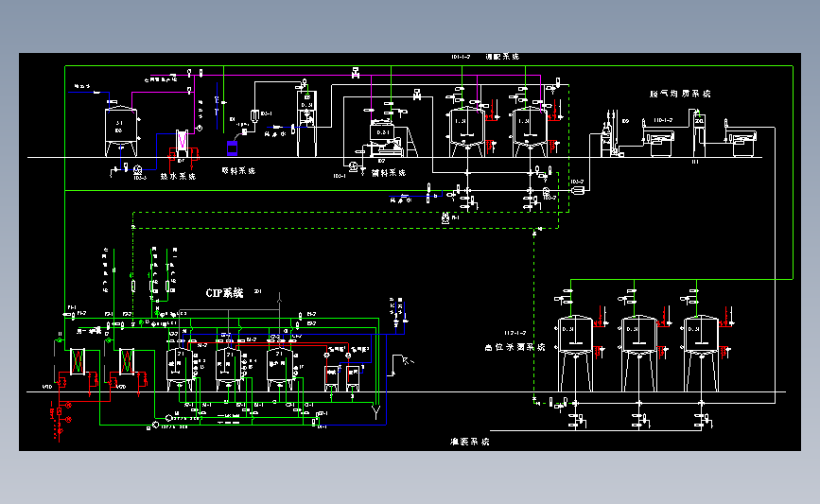Pick the first homogenizer under 110-1-2

pos(660,144)
